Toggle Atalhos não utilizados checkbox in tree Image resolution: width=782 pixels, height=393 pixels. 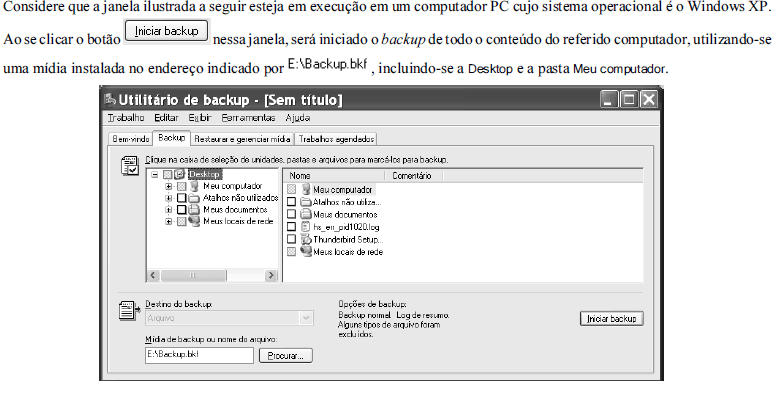182,198
